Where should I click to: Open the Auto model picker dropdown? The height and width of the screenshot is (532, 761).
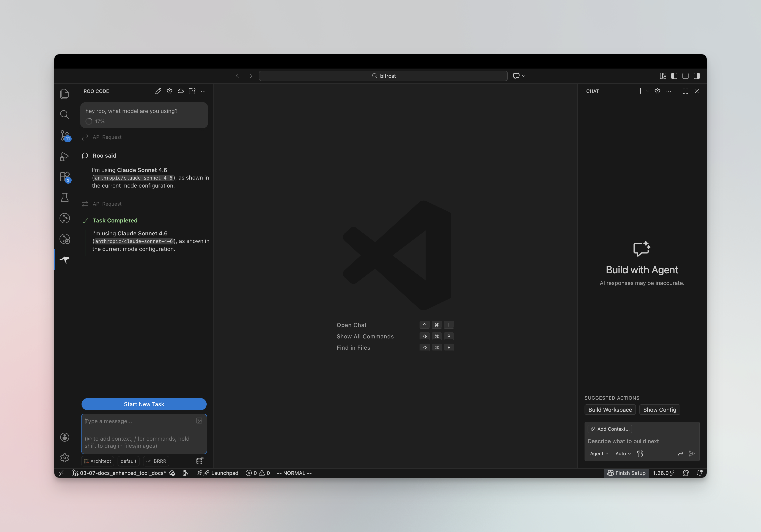pyautogui.click(x=623, y=454)
